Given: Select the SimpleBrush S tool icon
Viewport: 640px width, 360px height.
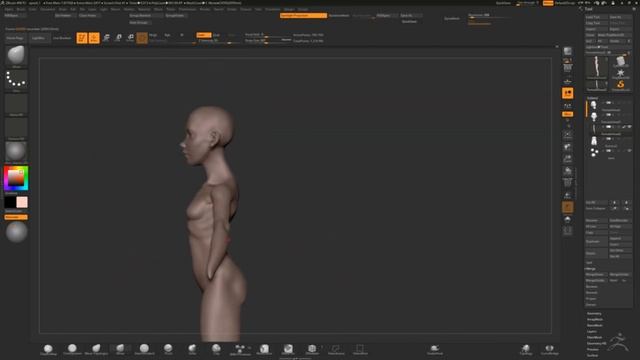Looking at the screenshot, I should coord(620,85).
